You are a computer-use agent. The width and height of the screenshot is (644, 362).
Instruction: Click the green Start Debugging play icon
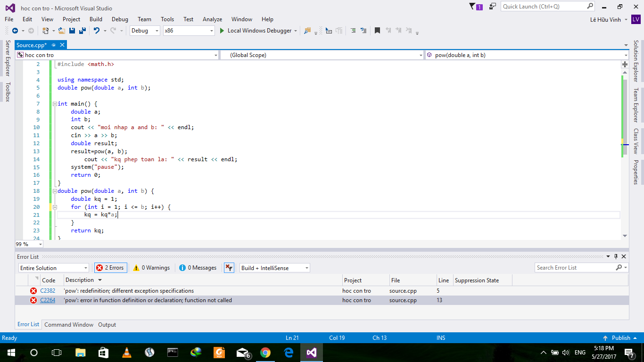[222, 31]
